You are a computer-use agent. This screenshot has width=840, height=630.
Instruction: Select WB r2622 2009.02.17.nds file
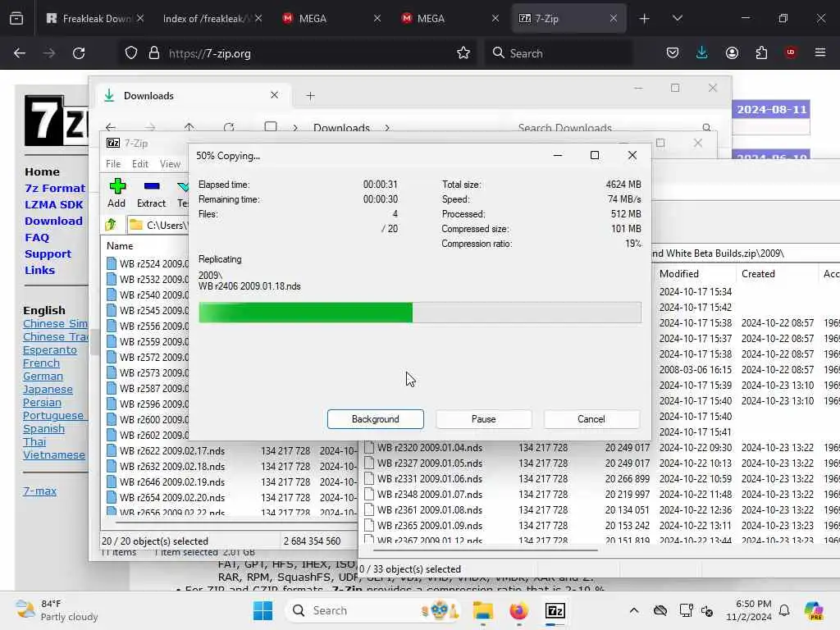pos(172,451)
